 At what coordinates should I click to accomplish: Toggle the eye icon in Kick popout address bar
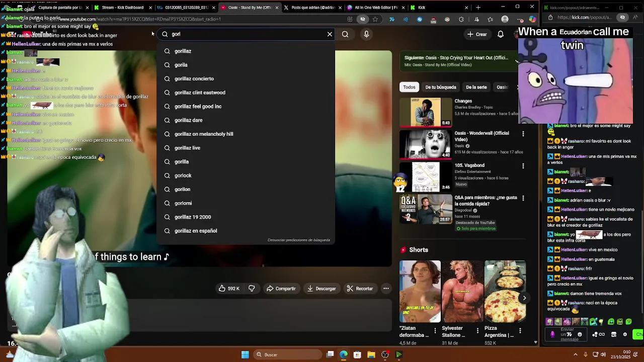(x=622, y=17)
